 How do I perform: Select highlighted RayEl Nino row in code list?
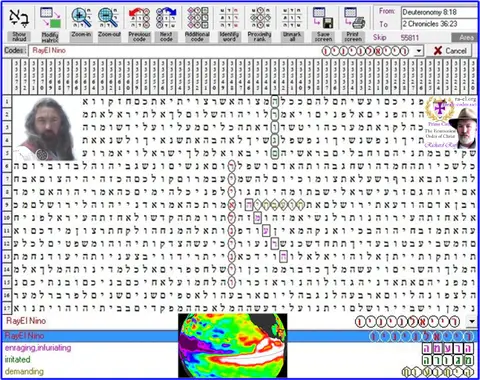(240, 336)
